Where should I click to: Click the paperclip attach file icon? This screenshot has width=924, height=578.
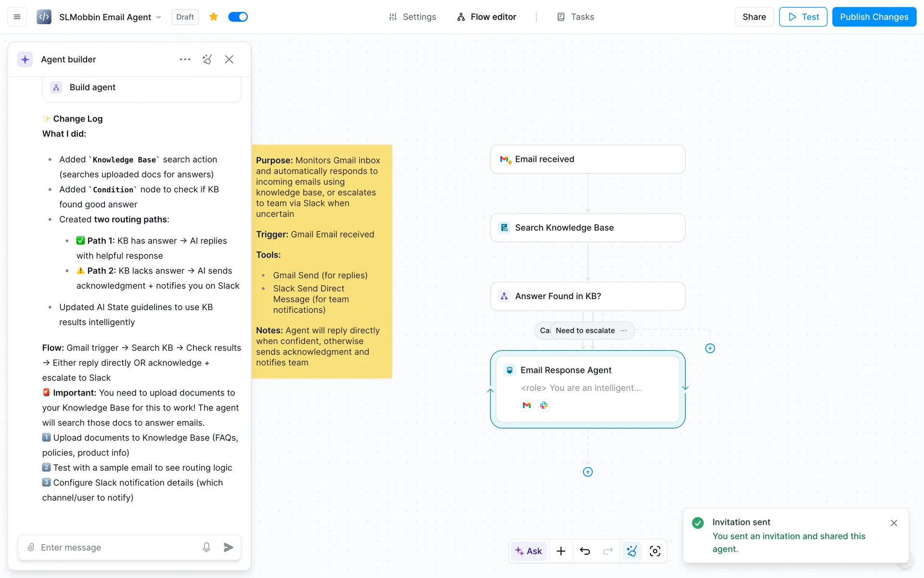(31, 547)
